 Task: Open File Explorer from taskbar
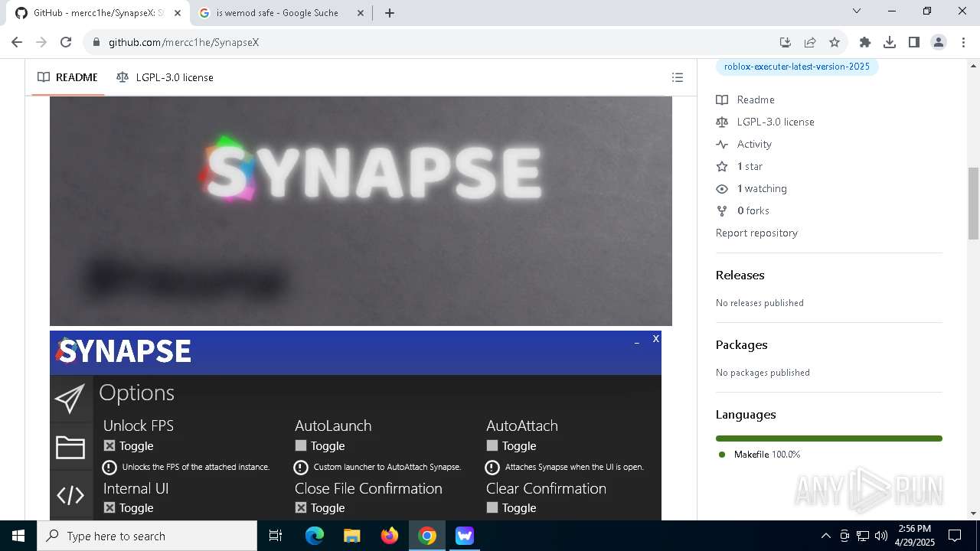(x=352, y=536)
